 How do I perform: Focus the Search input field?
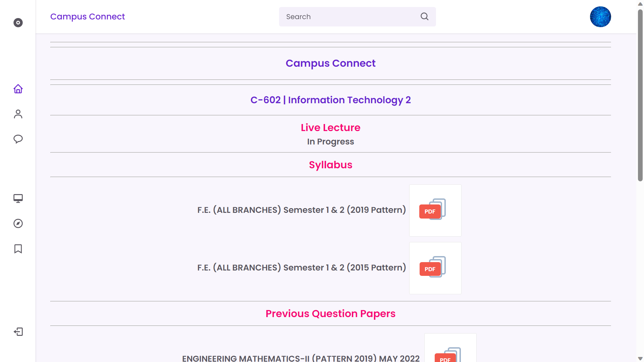(x=349, y=17)
